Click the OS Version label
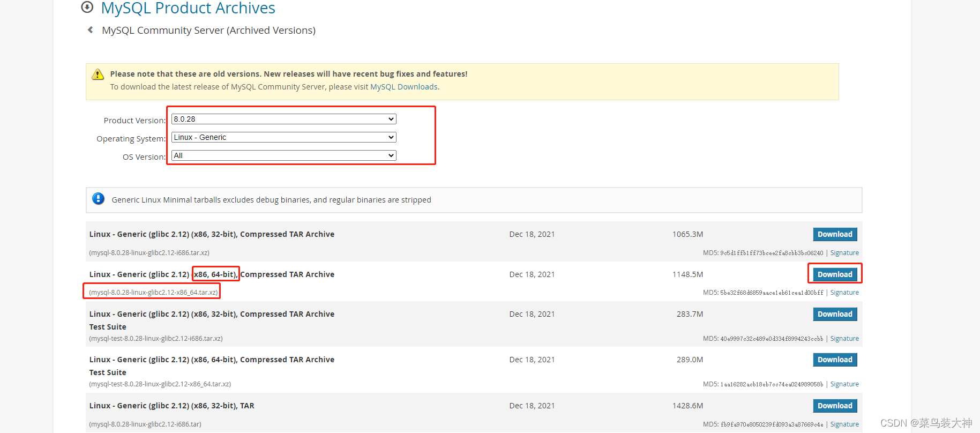Viewport: 980px width, 433px height. [144, 157]
